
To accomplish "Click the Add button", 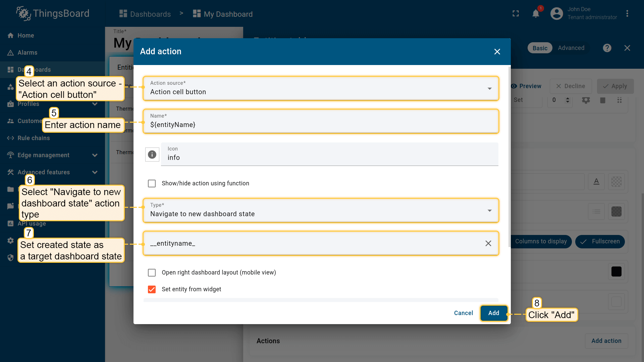I will pyautogui.click(x=494, y=313).
